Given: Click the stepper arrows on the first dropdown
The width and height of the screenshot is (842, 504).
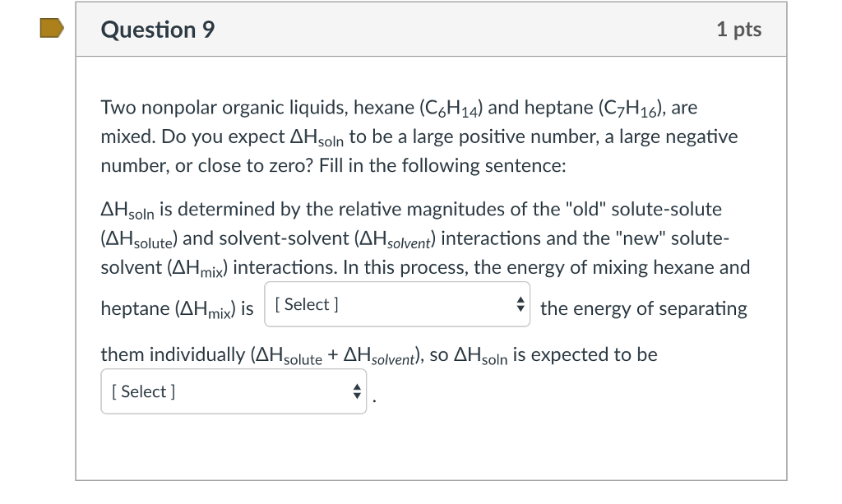Looking at the screenshot, I should click(521, 303).
